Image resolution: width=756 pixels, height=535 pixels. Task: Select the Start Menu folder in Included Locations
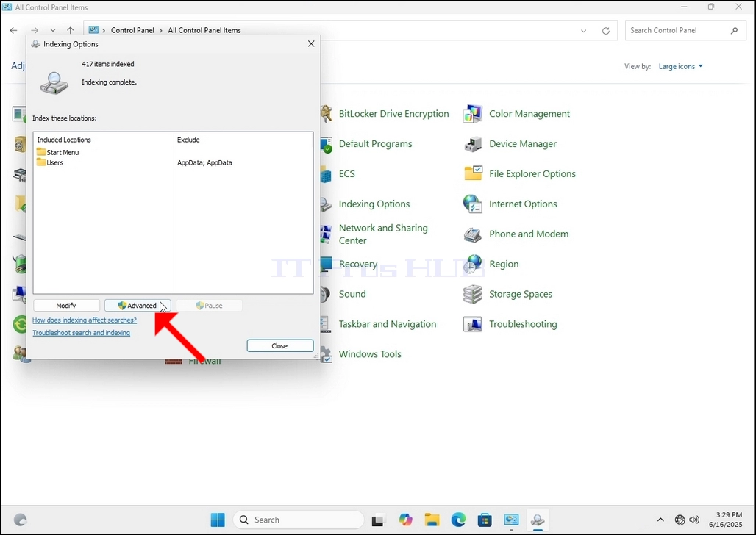[x=58, y=152]
